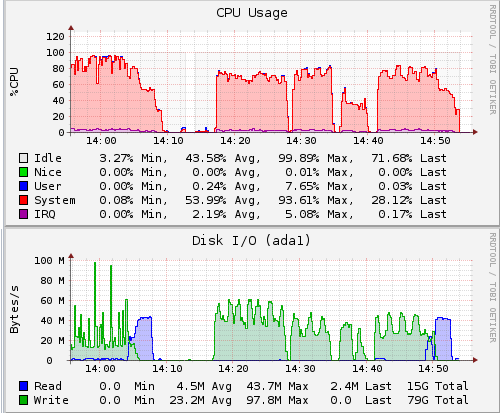
Task: Click the green Write legend swatch in Disk I/O
Action: (x=23, y=400)
